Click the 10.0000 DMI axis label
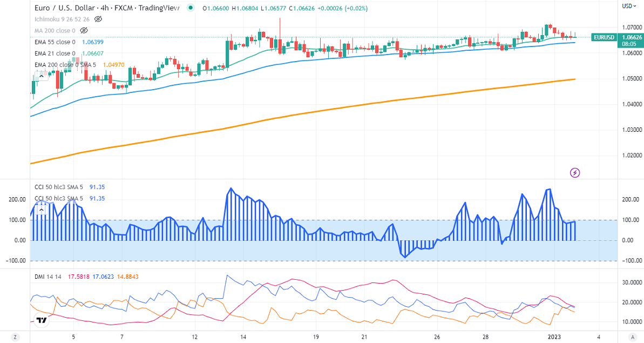 (633, 321)
